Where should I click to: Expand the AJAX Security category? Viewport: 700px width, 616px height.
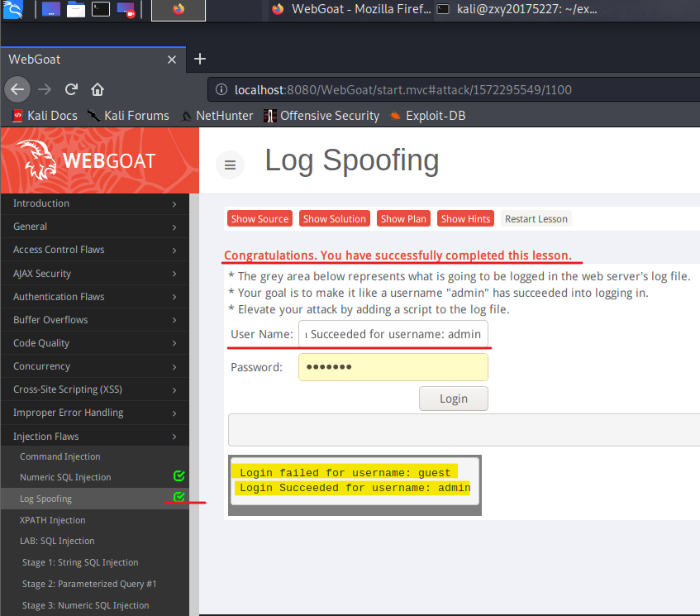(x=95, y=274)
